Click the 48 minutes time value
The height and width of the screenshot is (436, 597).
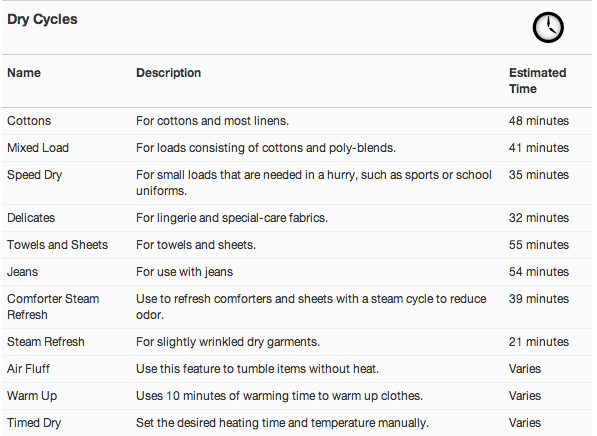click(539, 121)
